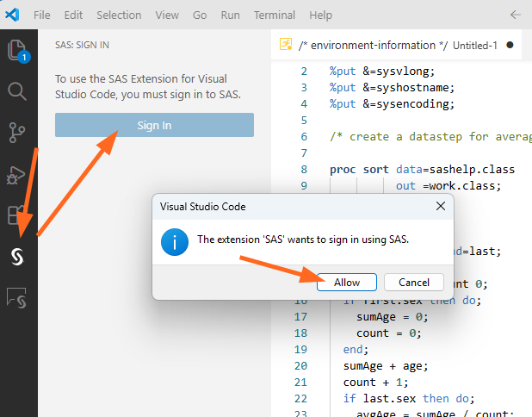Click line number 7 in the gutter
This screenshot has width=532, height=417.
pos(304,153)
